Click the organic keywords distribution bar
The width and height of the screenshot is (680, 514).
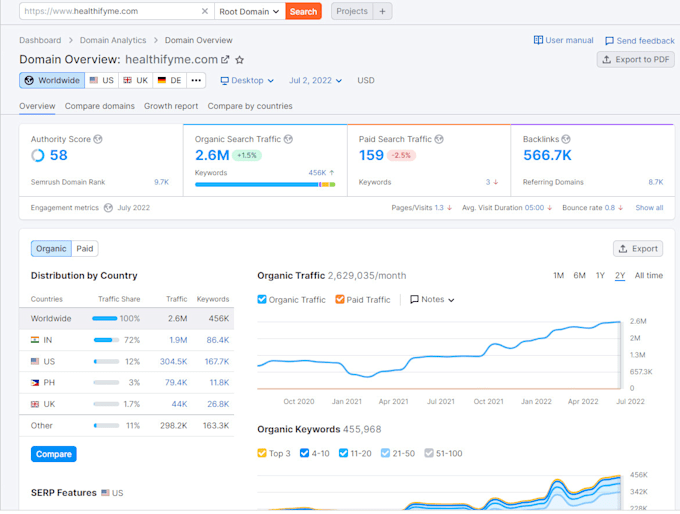point(265,185)
